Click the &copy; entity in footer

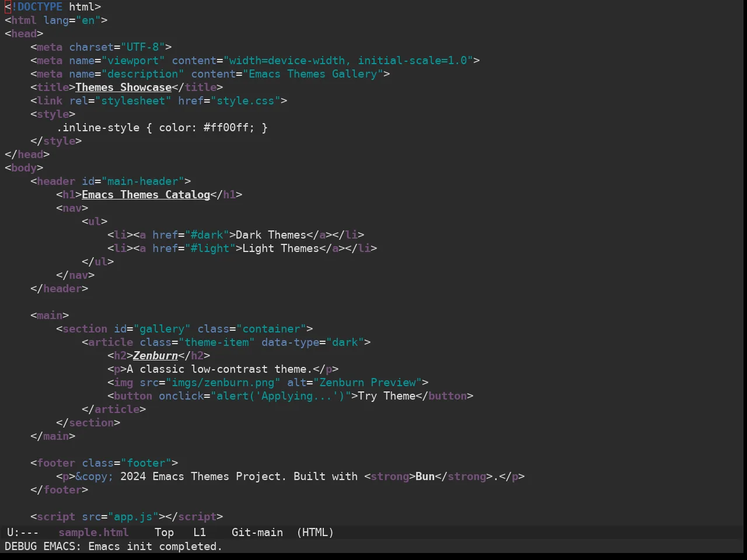point(95,477)
